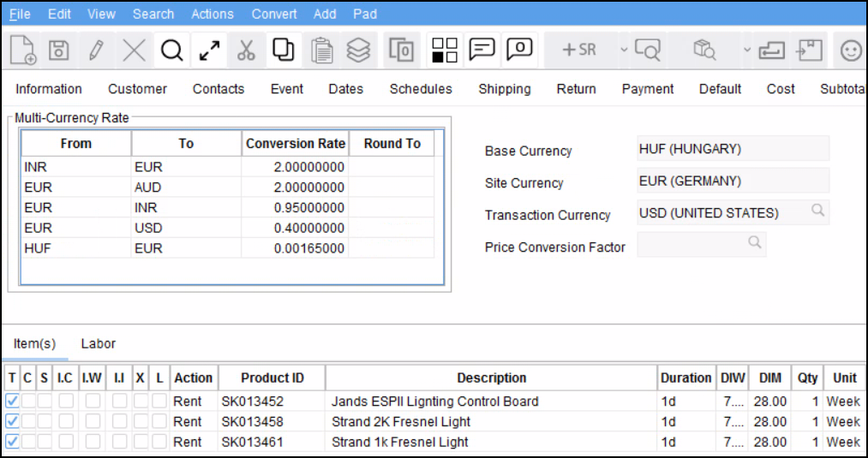The image size is (868, 458).
Task: Click the new document icon in the toolbar
Action: pos(23,51)
